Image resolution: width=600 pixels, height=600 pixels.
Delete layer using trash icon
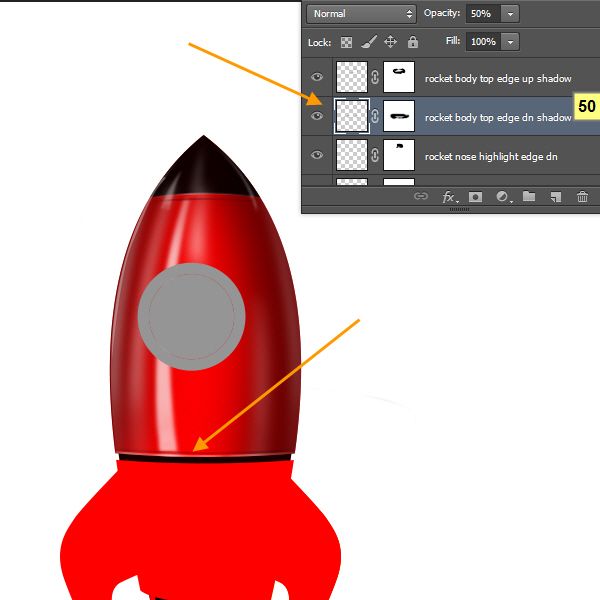click(582, 197)
